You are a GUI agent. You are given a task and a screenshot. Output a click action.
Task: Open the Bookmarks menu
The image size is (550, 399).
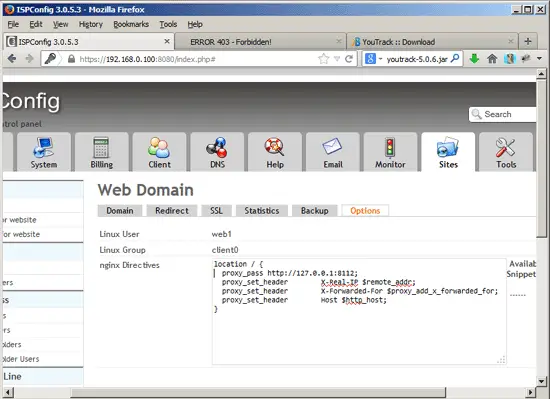[131, 24]
